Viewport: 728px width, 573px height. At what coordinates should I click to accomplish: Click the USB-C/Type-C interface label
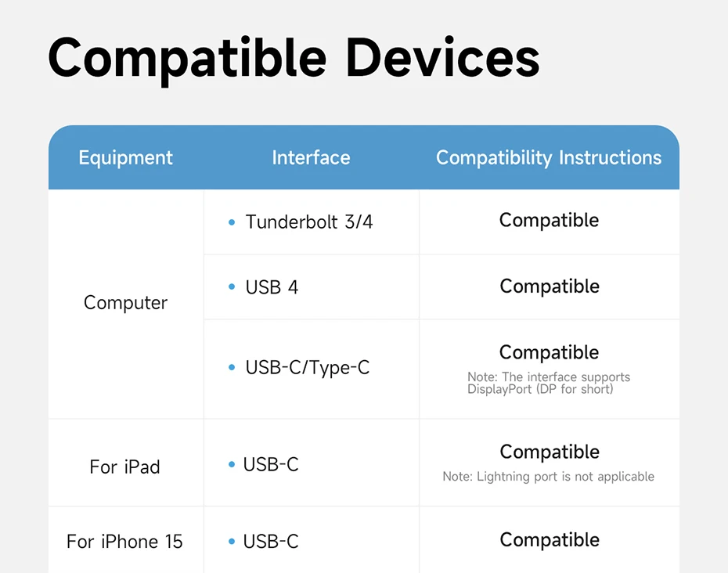[307, 367]
